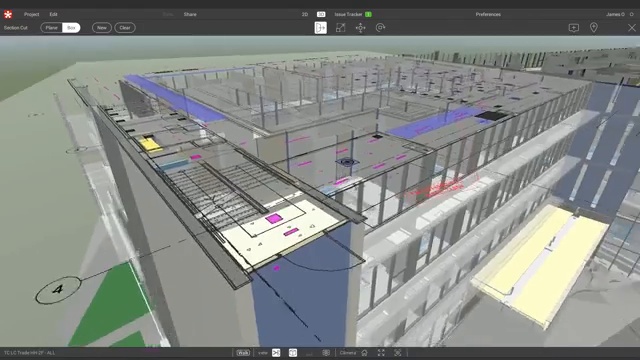640x360 pixels.
Task: Close the Section Cut toolbar
Action: pos(632,28)
